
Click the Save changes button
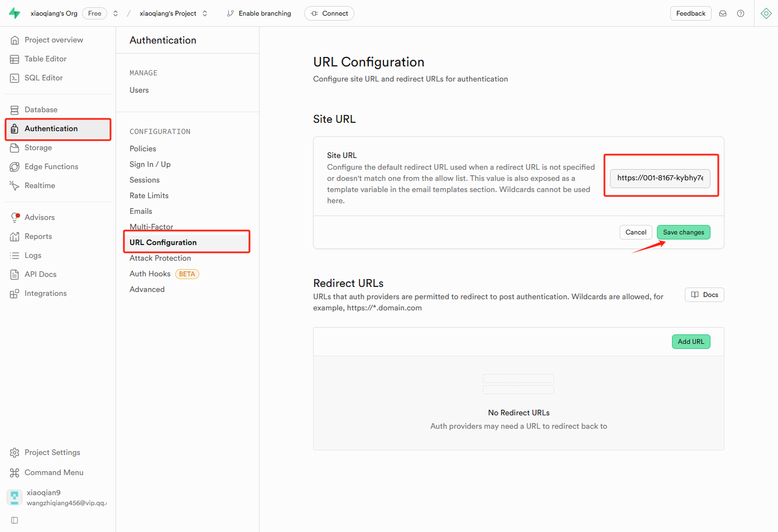click(x=683, y=232)
